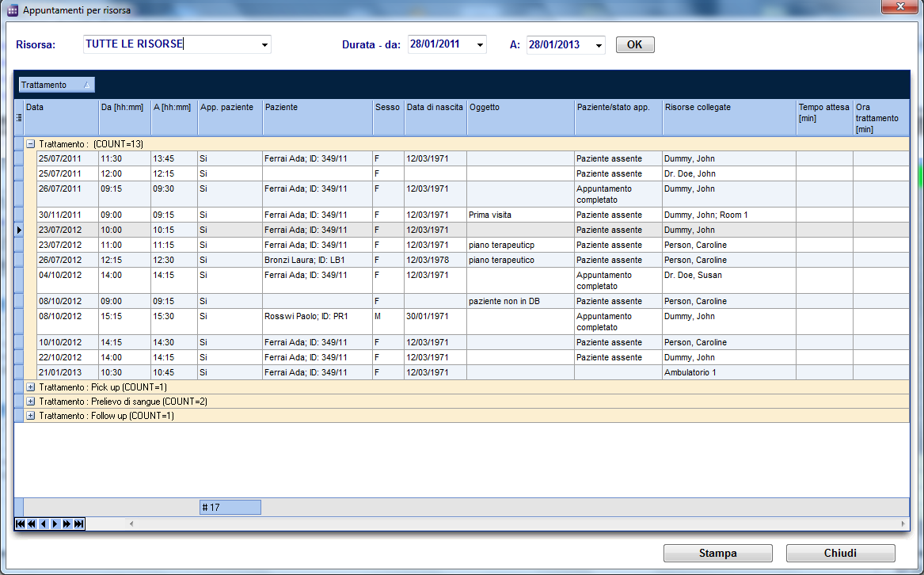Collapse the Trattamento COUNT=13 group
Viewport: 924px width, 575px height.
point(31,144)
